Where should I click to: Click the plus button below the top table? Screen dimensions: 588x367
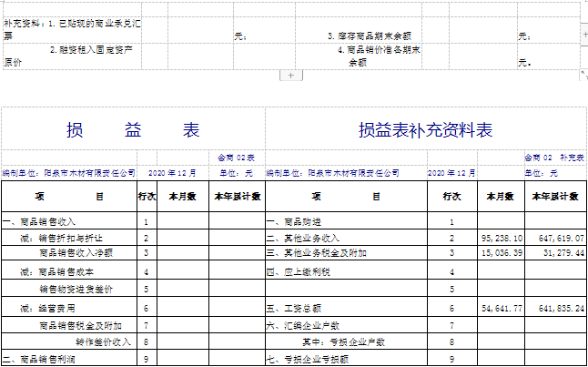[289, 76]
